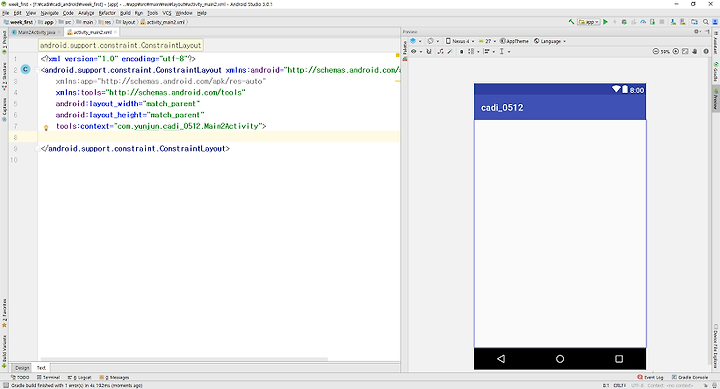The width and height of the screenshot is (720, 389).
Task: Click the horizontal scrollbar of the editor
Action: (184, 360)
